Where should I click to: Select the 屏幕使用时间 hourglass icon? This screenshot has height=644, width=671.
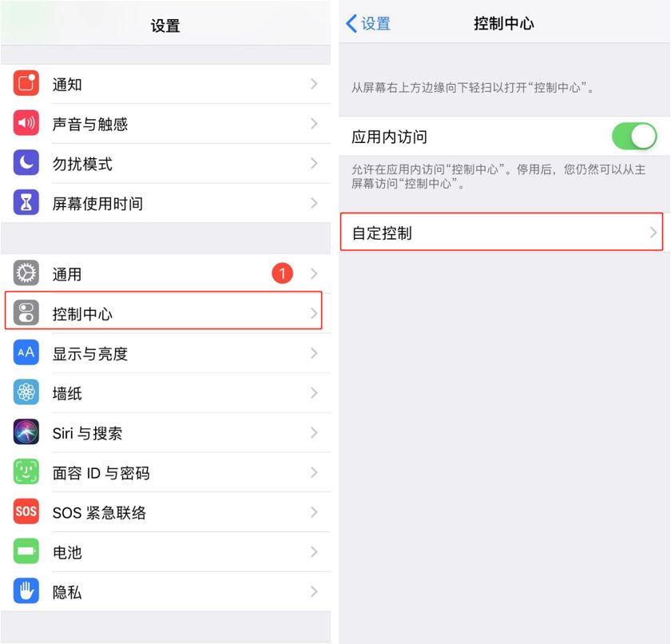pyautogui.click(x=26, y=202)
